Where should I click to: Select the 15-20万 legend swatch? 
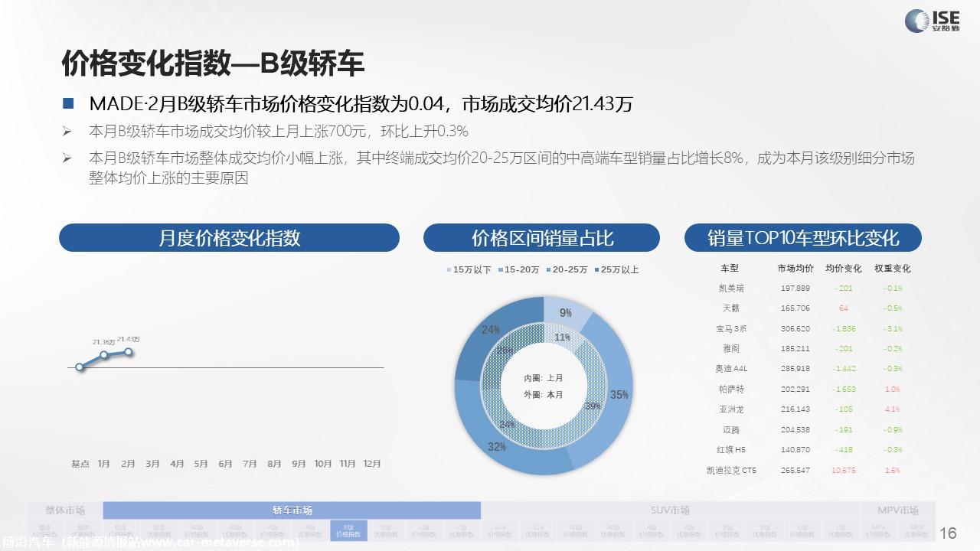click(500, 270)
